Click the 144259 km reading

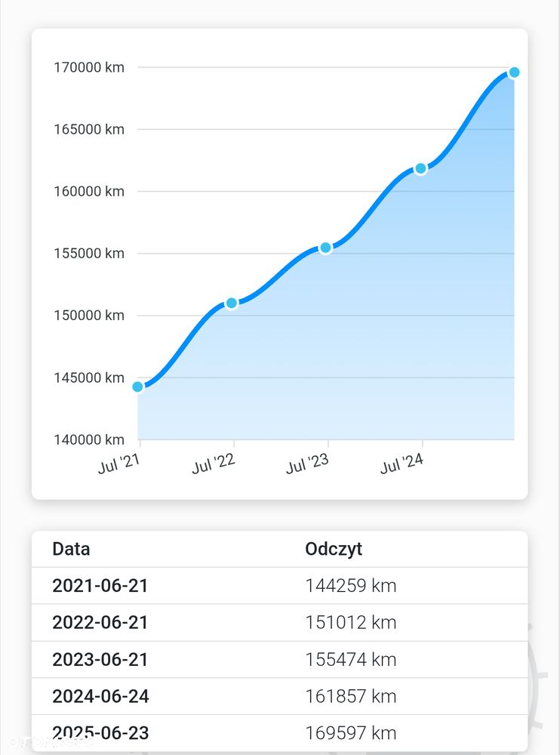click(350, 586)
